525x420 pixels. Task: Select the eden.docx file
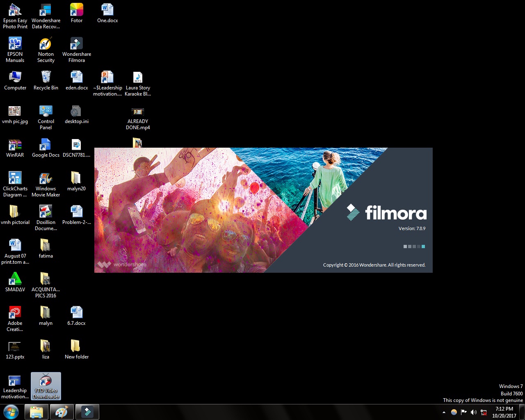coord(77,80)
